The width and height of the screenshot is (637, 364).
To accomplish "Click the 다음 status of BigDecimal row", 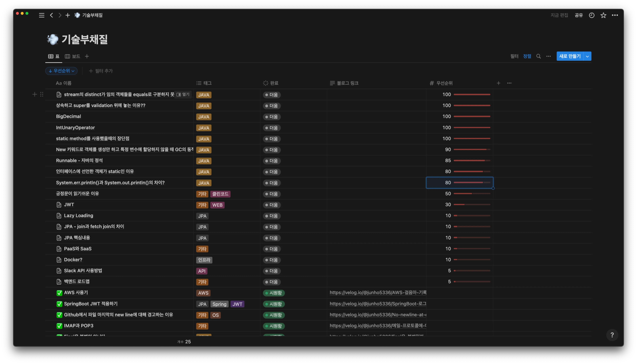I will tap(272, 117).
